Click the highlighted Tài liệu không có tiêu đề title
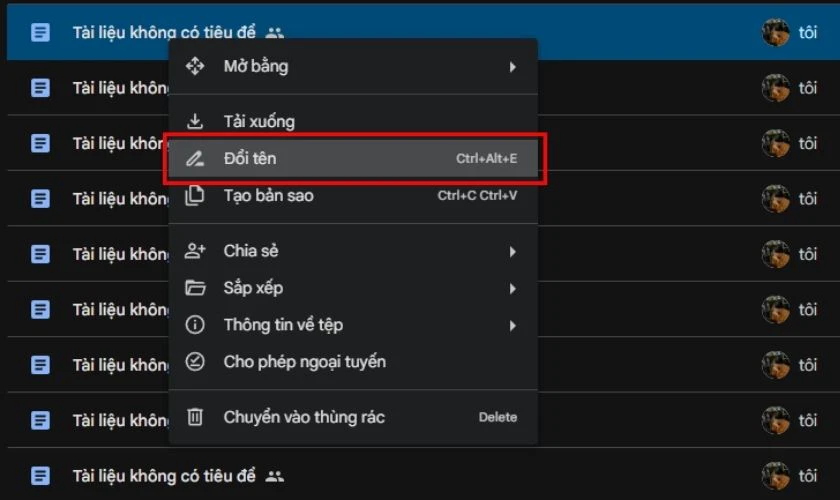The width and height of the screenshot is (840, 500). pyautogui.click(x=164, y=32)
